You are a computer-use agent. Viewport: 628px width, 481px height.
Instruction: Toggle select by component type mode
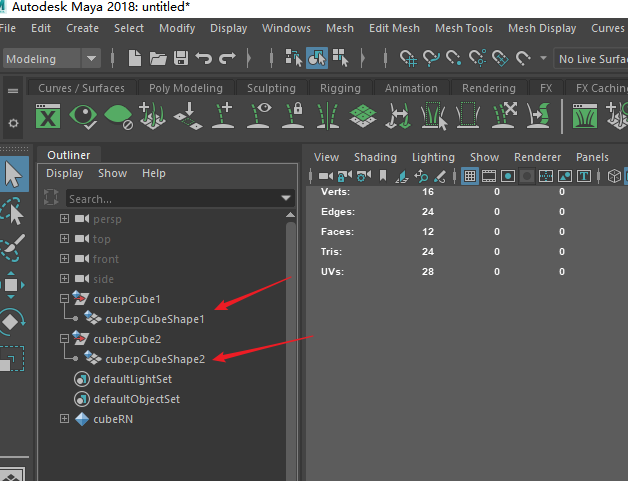[x=340, y=59]
